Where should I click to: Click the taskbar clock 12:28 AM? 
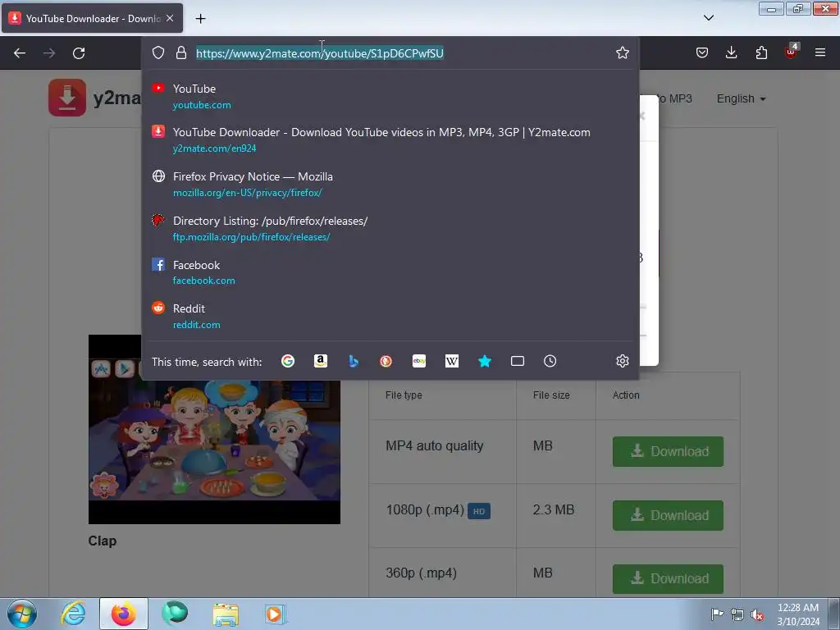click(797, 608)
